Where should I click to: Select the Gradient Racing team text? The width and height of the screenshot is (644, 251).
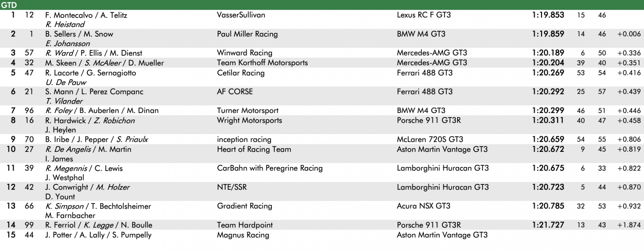point(245,206)
